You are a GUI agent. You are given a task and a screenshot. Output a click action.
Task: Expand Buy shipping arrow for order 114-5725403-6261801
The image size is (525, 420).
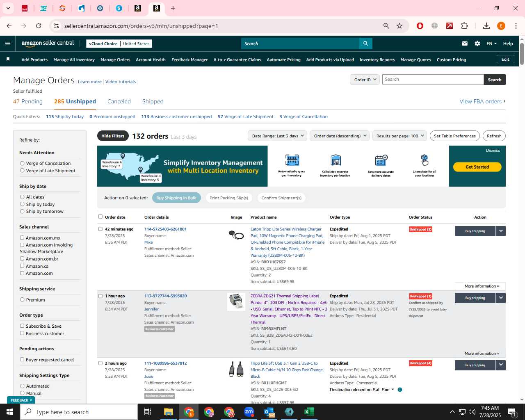coord(501,231)
